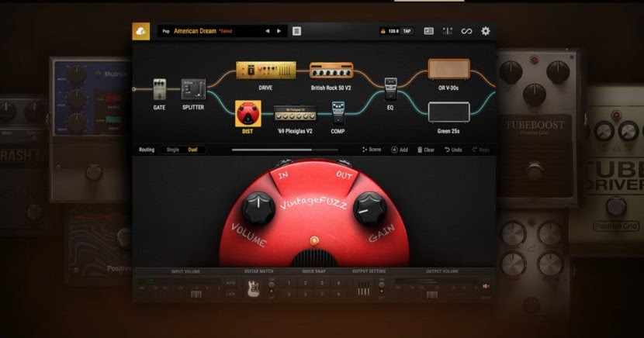
Task: Click the Vintage Fuzz OUT jack label
Action: click(345, 175)
